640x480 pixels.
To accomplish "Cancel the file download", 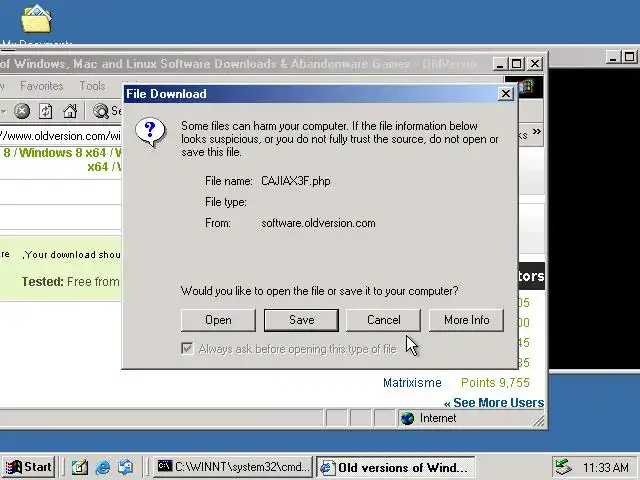I will [383, 320].
